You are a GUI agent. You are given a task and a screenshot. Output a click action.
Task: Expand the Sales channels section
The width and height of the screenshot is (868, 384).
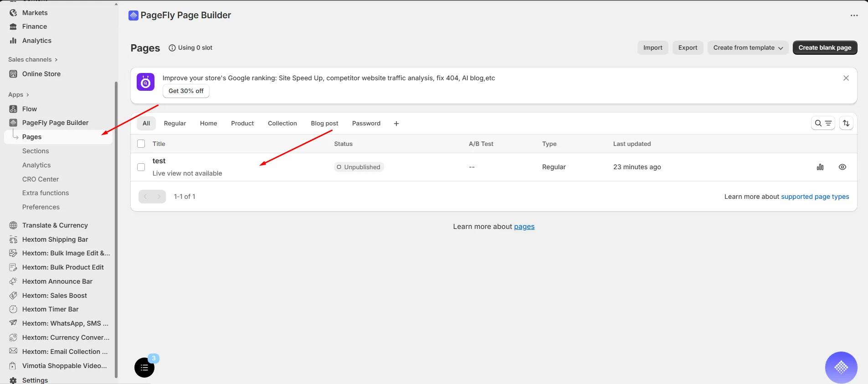(x=33, y=59)
